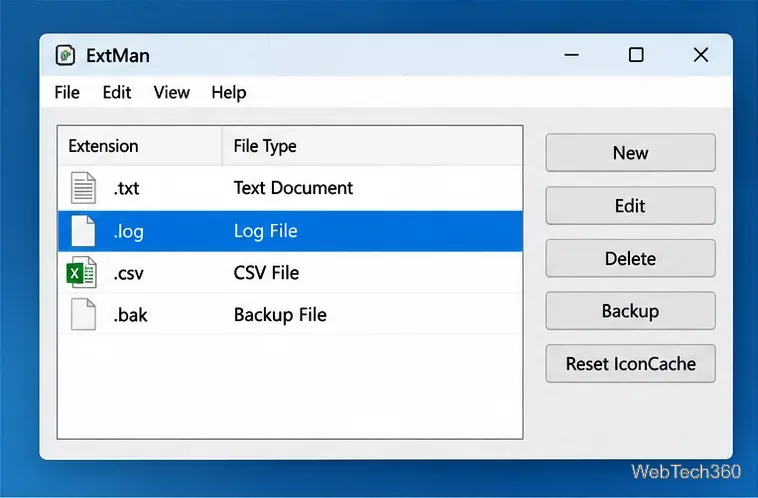
Task: Click the Delete button
Action: (x=630, y=259)
